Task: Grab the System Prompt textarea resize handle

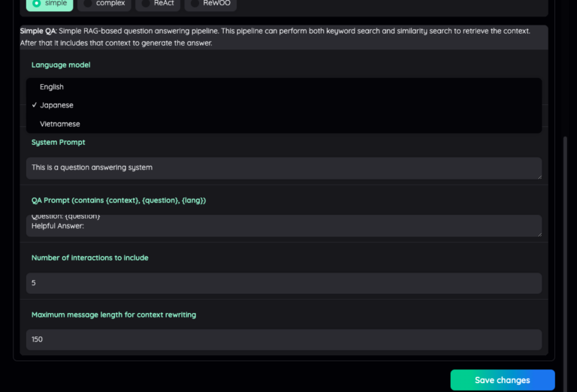Action: [539, 177]
